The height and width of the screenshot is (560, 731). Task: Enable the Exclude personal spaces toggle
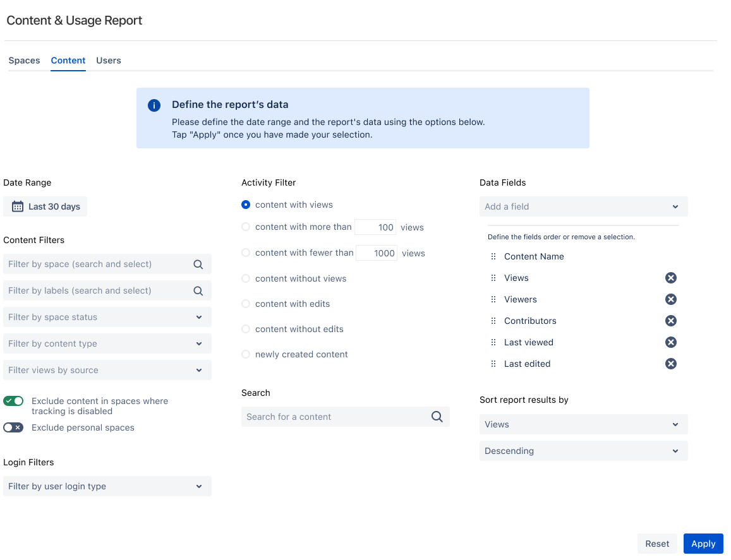click(13, 427)
